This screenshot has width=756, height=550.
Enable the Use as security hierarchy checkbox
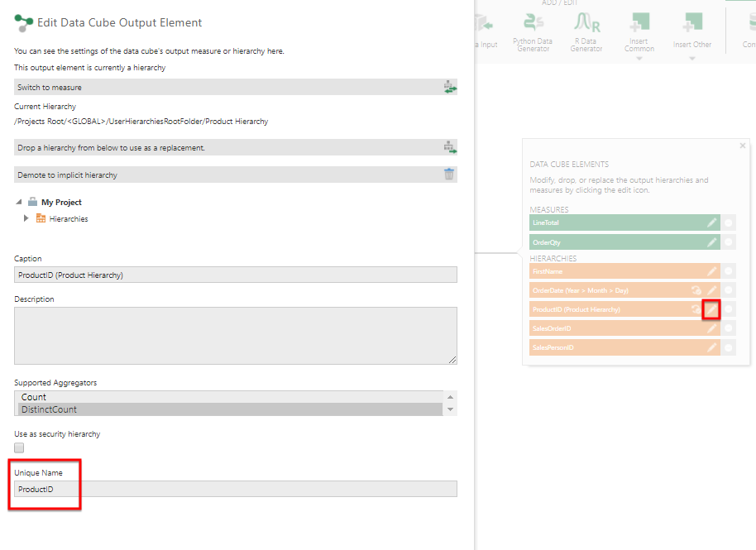point(19,447)
